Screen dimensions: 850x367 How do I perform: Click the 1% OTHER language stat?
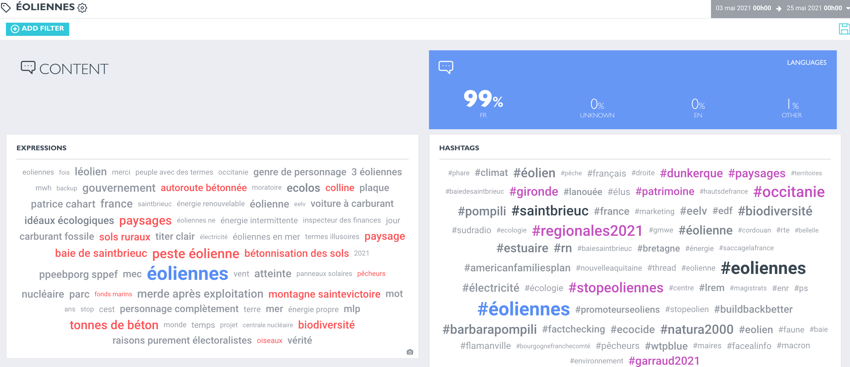(792, 107)
